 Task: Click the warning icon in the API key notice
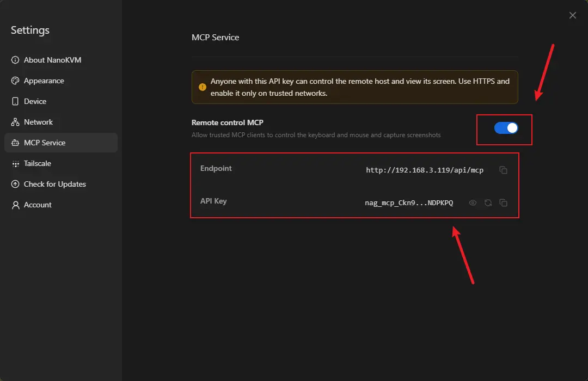tap(203, 87)
